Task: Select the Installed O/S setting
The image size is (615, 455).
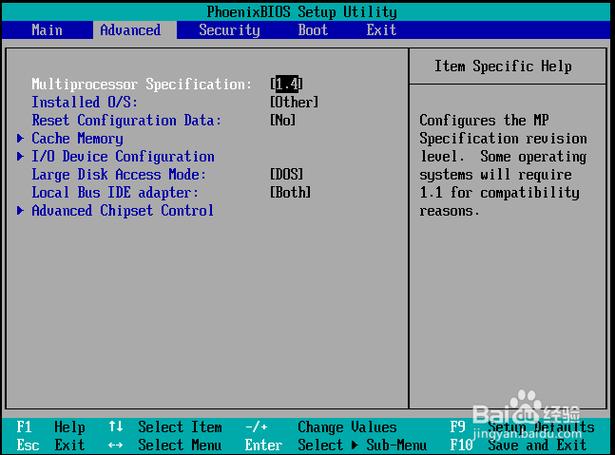Action: point(85,102)
